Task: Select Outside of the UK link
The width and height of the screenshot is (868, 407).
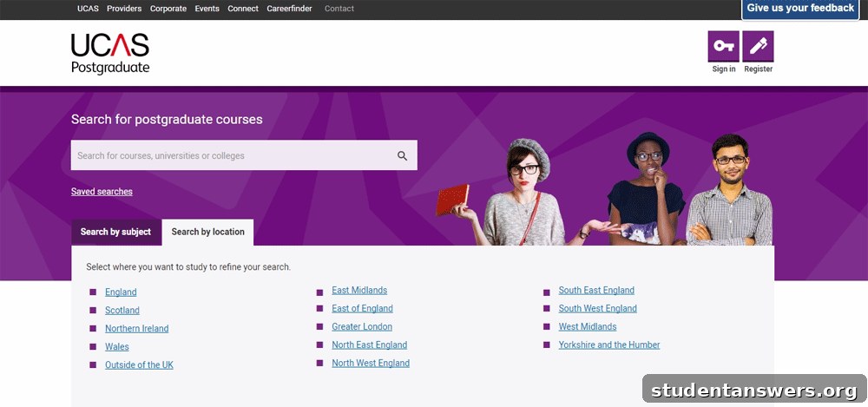Action: point(139,365)
